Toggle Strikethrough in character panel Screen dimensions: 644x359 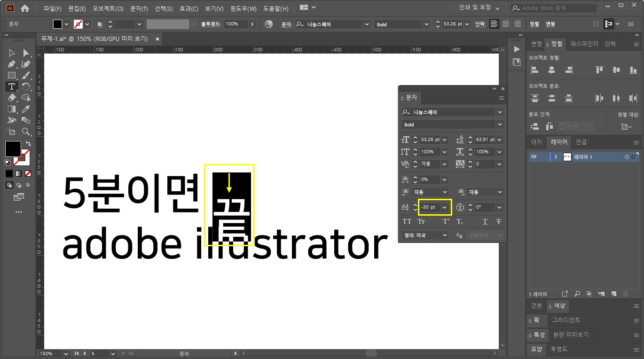[x=498, y=221]
